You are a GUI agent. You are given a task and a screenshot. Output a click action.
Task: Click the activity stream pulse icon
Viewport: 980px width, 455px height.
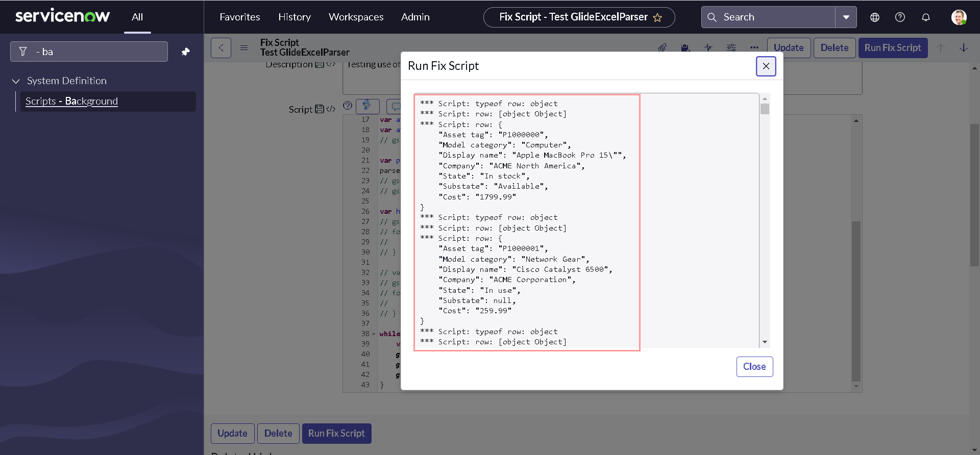(x=708, y=48)
